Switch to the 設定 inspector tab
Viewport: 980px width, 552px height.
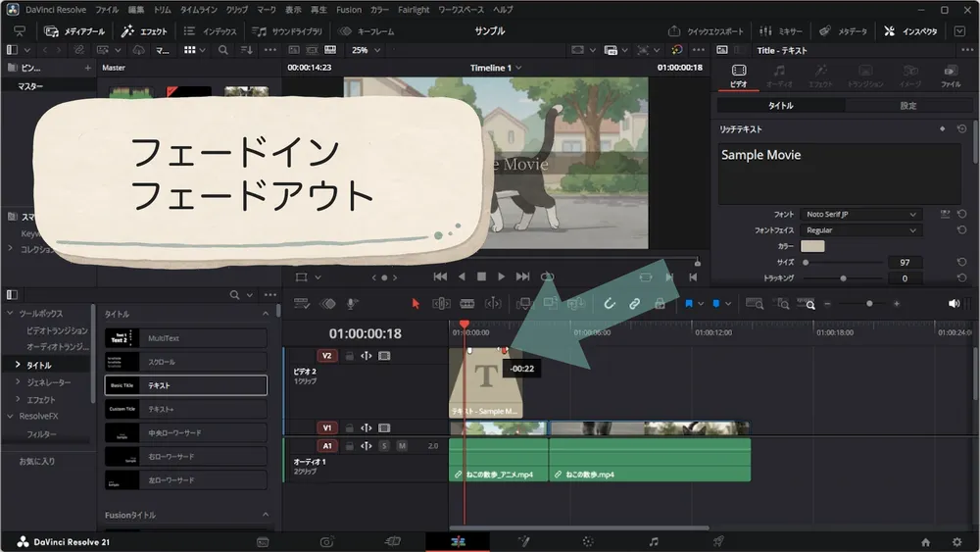pos(908,106)
